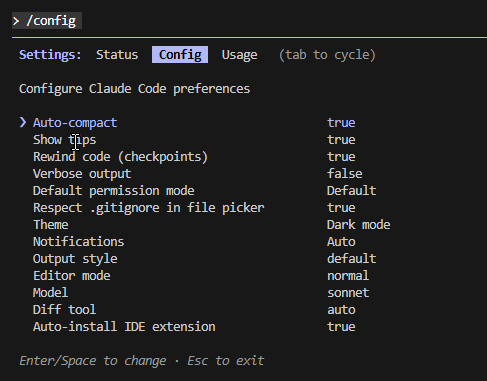
Task: Click the (tab to cycle) hint
Action: point(327,55)
